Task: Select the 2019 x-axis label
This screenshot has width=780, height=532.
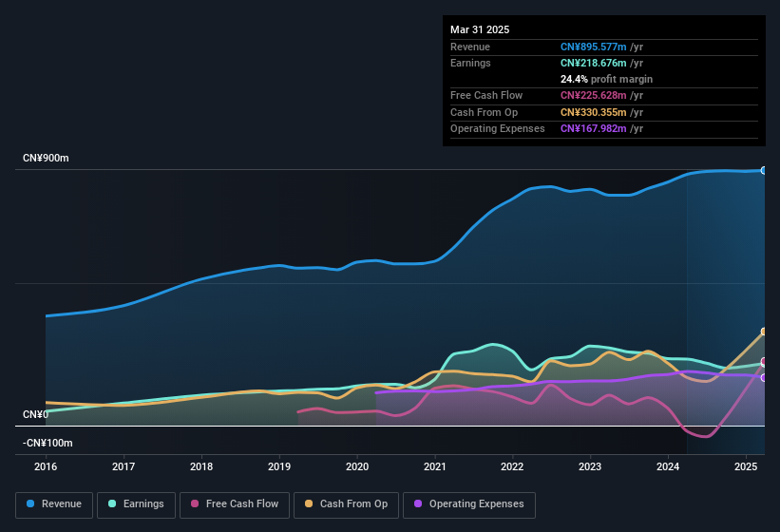Action: [279, 466]
